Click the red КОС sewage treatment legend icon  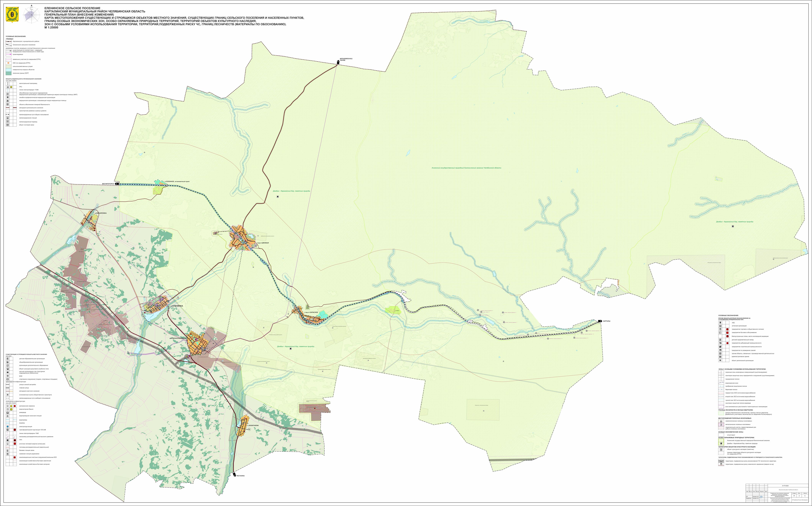[15, 457]
